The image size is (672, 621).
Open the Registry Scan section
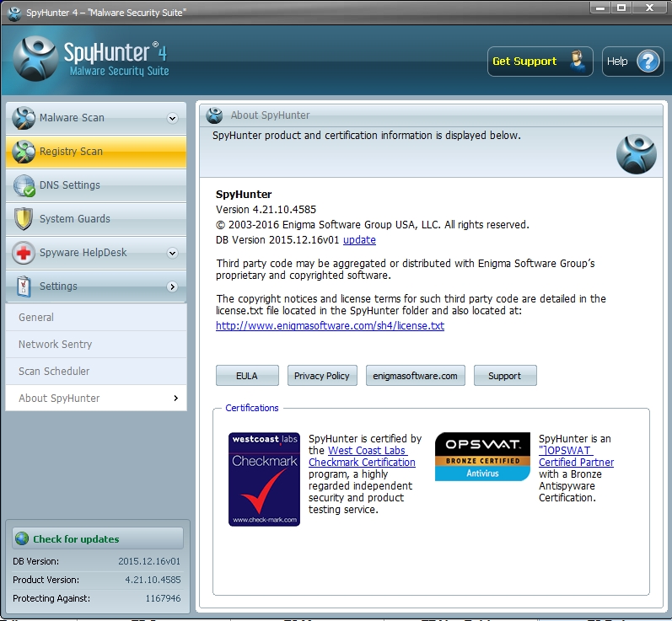[96, 152]
